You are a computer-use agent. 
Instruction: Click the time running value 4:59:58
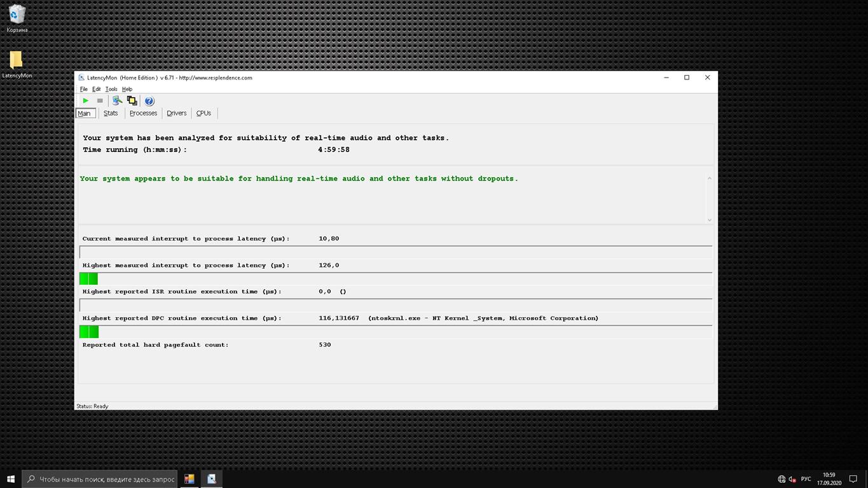click(x=334, y=150)
